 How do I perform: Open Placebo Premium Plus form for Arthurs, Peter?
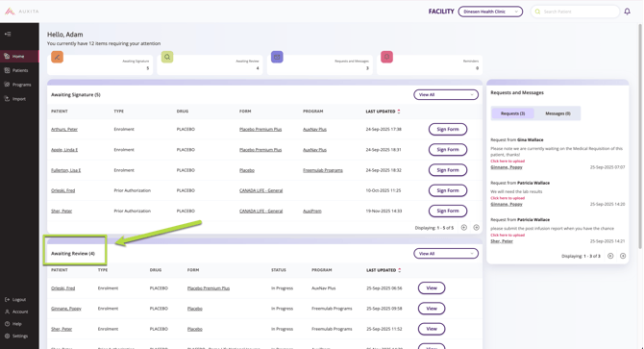260,130
